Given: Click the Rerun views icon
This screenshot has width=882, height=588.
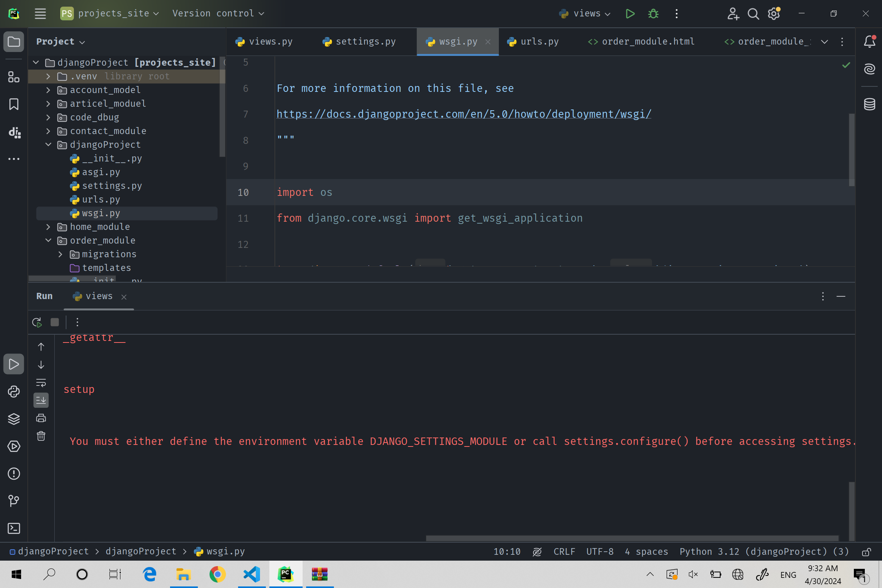Looking at the screenshot, I should 37,323.
